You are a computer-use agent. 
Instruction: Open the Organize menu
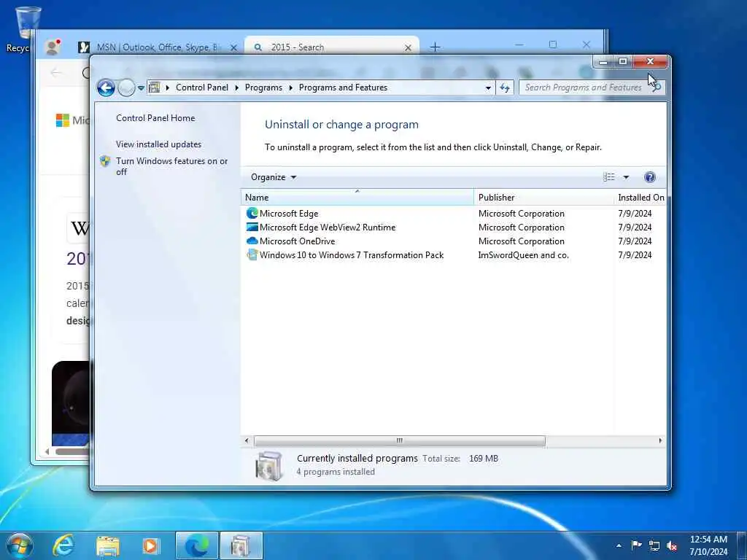[x=274, y=177]
